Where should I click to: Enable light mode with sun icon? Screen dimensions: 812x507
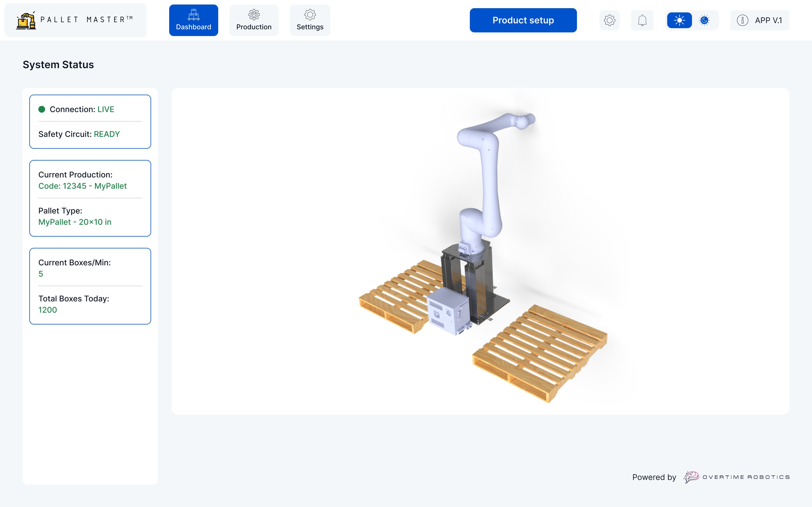[x=679, y=20]
